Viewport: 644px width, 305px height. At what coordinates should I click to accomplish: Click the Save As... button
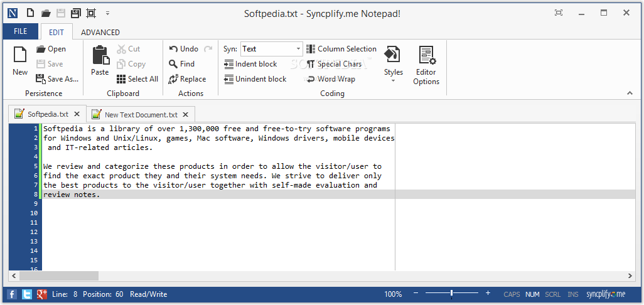[x=57, y=79]
